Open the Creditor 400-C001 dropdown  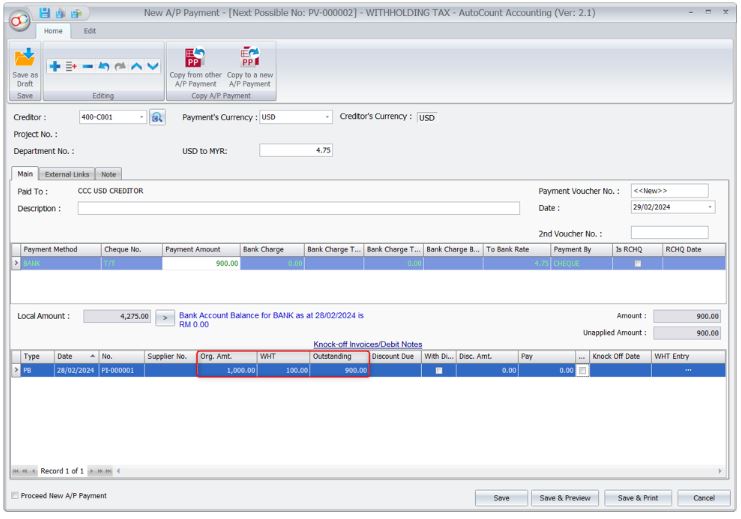pyautogui.click(x=141, y=117)
